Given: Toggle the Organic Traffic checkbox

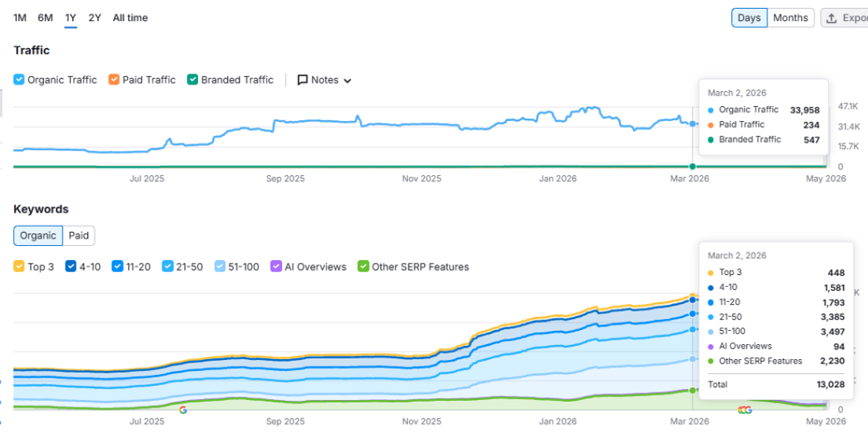Looking at the screenshot, I should tap(19, 79).
